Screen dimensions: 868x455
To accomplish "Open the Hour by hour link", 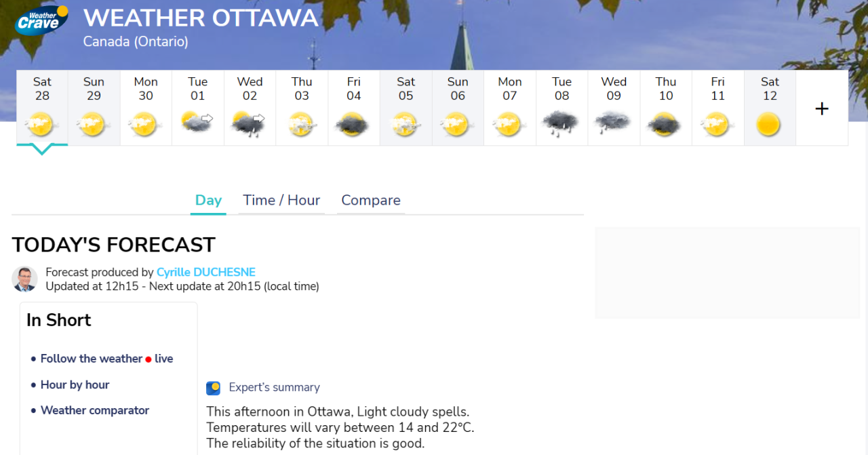I will tap(75, 384).
